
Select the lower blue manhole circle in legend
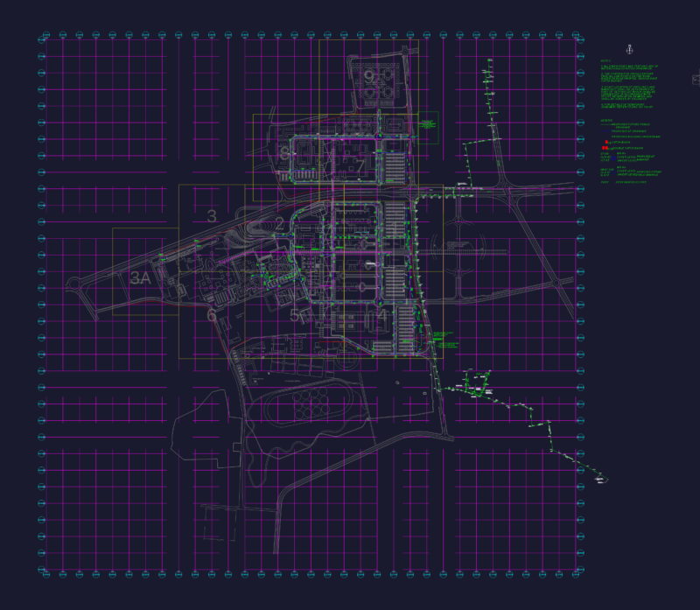tap(613, 172)
